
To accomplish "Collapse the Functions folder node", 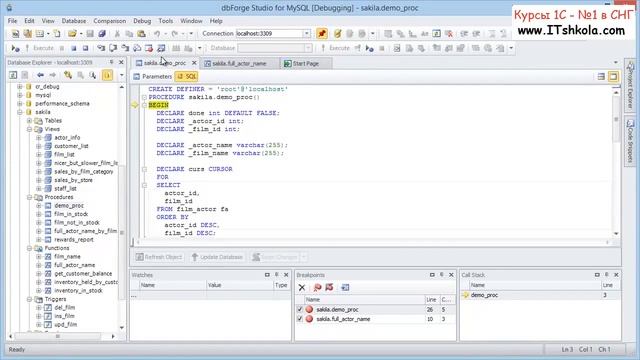I will tap(29, 248).
